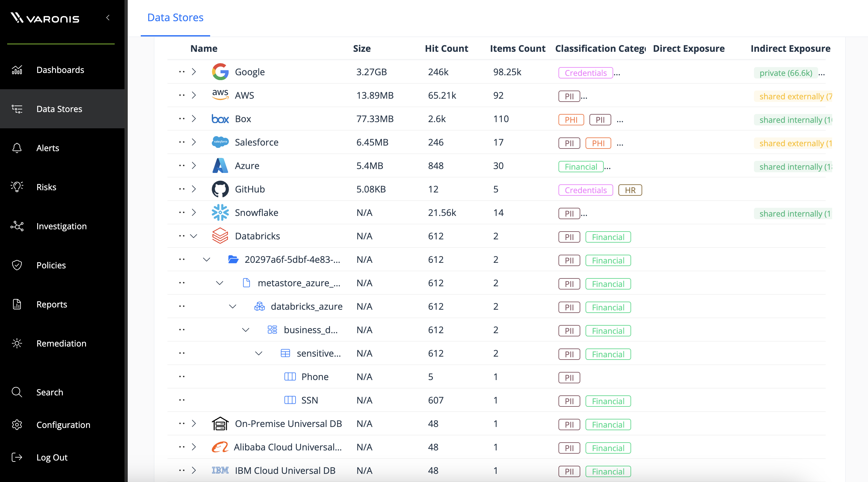Image resolution: width=868 pixels, height=482 pixels.
Task: Expand the Snowflake row
Action: tap(194, 212)
